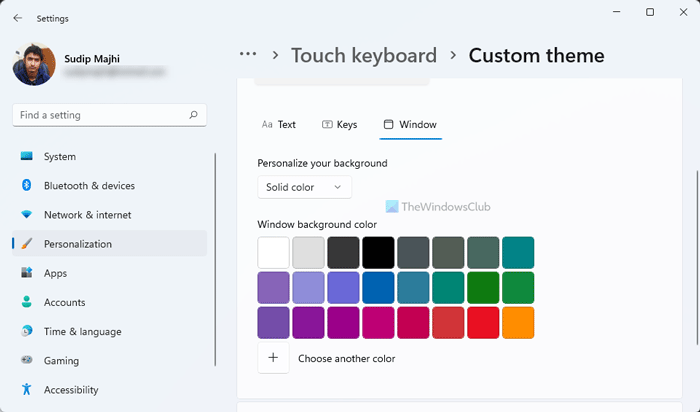
Task: Select the Window tab
Action: click(x=410, y=125)
